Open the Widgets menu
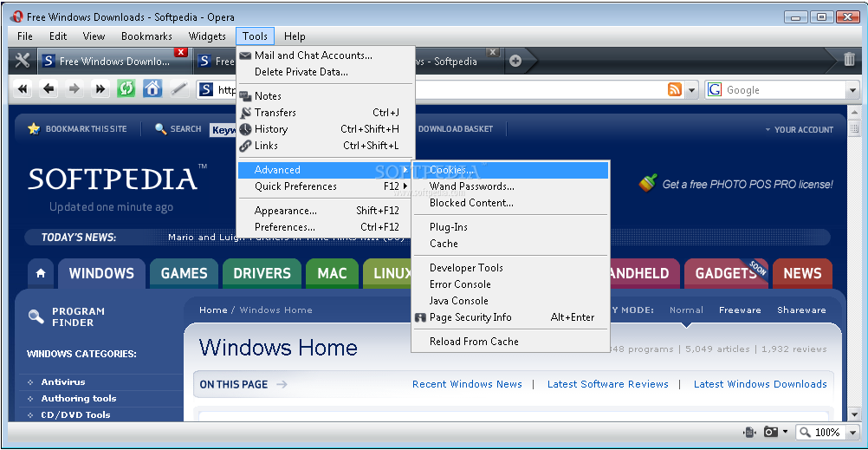 (207, 36)
